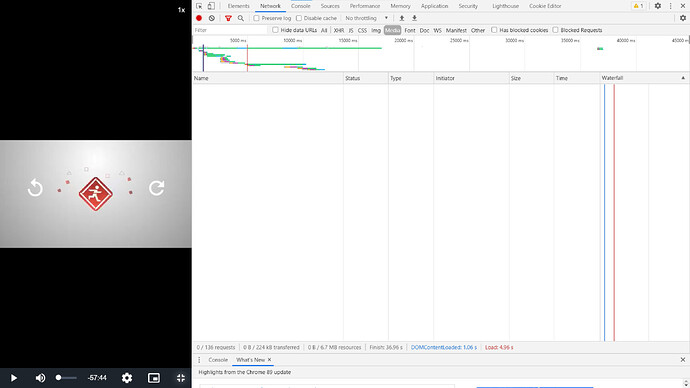Filter requests by Font
Viewport: 690px width, 388px height.
point(410,30)
